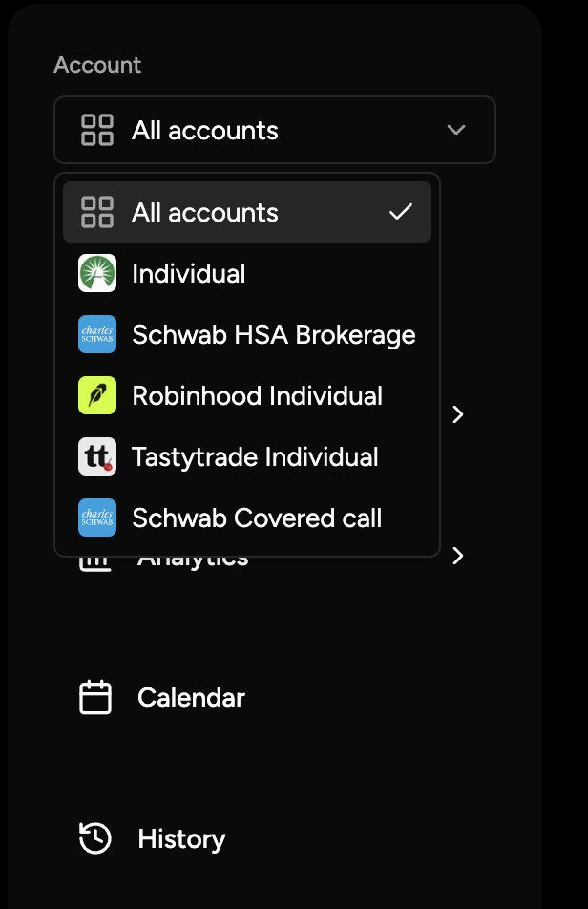This screenshot has width=588, height=909.
Task: Click the History clock icon
Action: coord(95,838)
